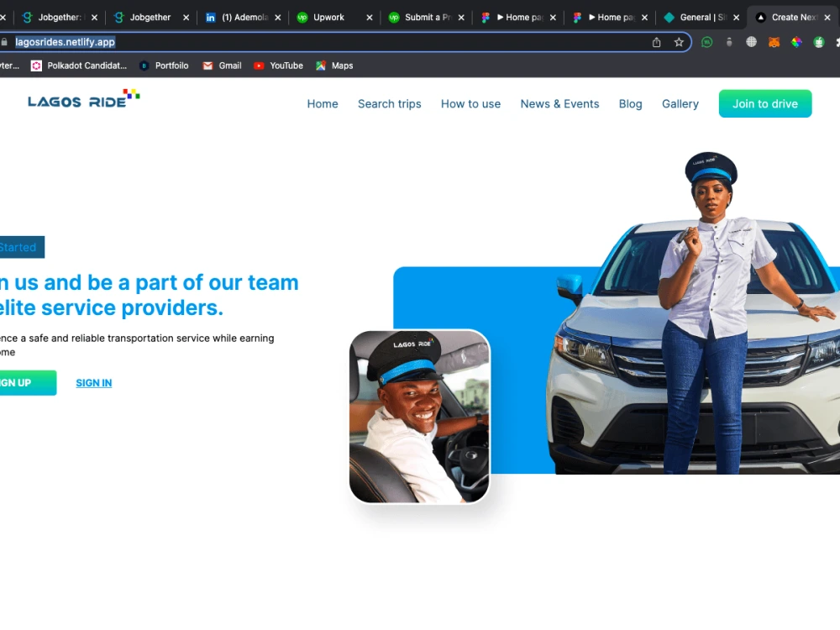Close the second Jobgether tab

(x=186, y=18)
